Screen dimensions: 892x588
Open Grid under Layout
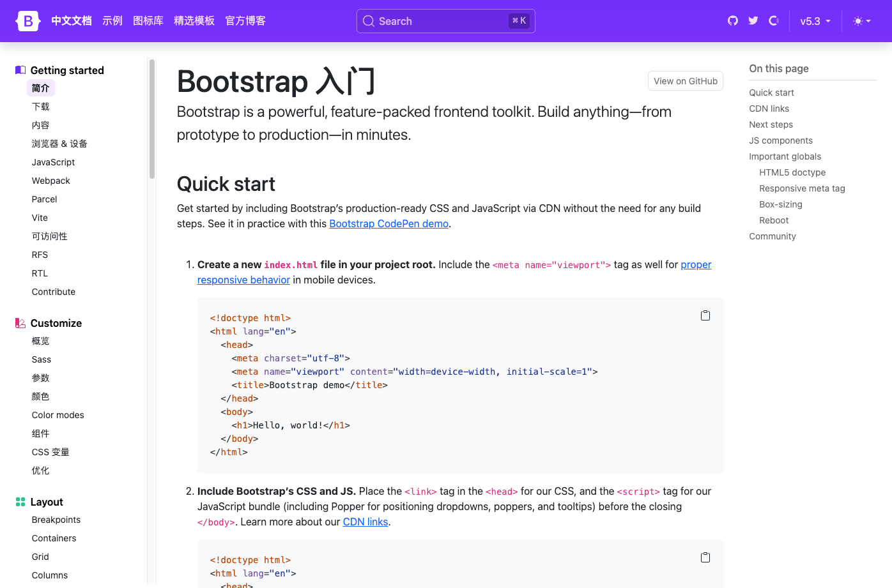(40, 557)
